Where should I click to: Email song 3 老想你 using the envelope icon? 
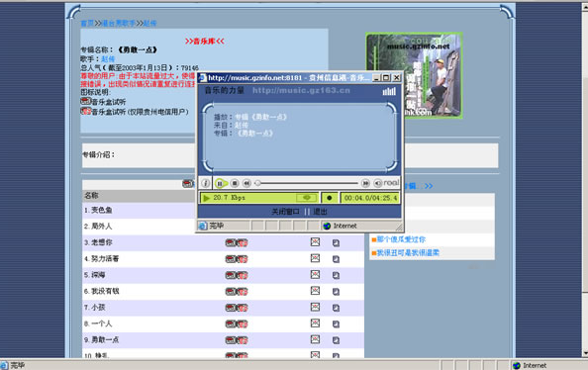[x=315, y=242]
